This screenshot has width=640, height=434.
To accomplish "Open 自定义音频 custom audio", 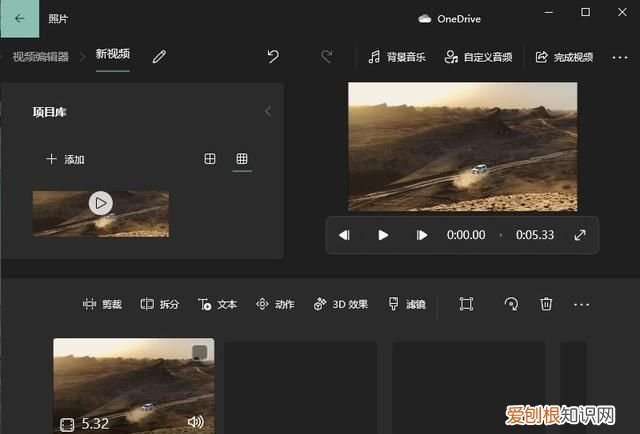I will [479, 57].
